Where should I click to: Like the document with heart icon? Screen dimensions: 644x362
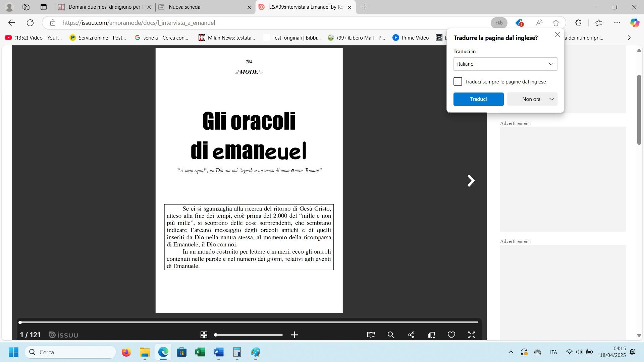451,335
